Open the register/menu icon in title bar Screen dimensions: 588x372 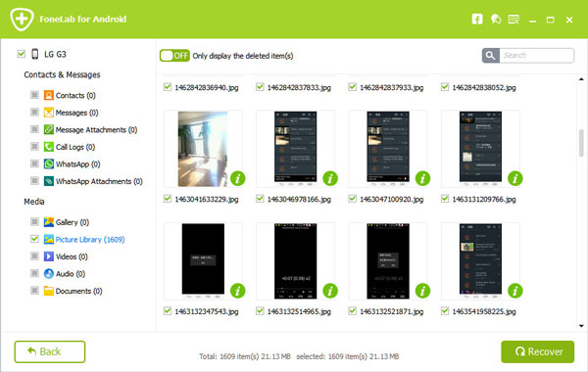pyautogui.click(x=514, y=20)
